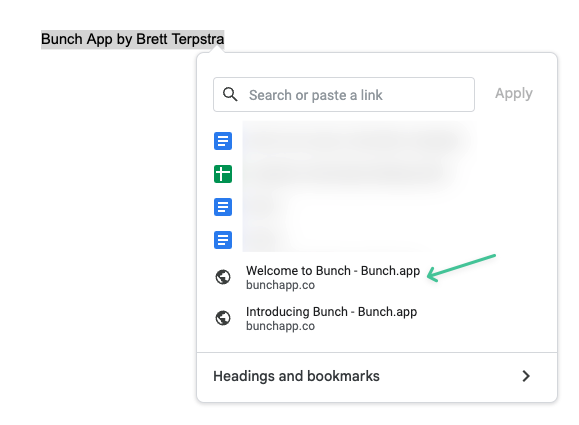Select the topmost blue Google Docs icon
579x425 pixels.
click(223, 141)
